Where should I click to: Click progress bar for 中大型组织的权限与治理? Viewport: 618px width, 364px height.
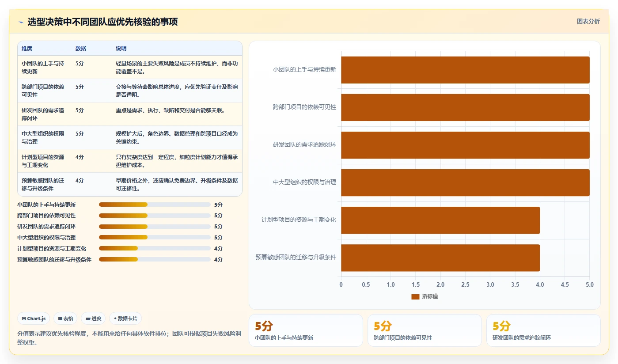(x=155, y=237)
